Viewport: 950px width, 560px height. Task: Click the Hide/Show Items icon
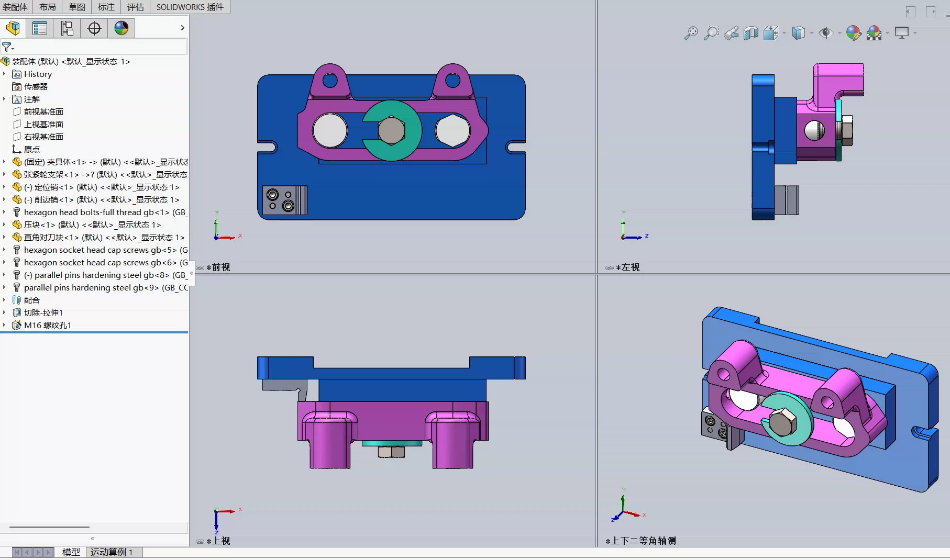[826, 33]
